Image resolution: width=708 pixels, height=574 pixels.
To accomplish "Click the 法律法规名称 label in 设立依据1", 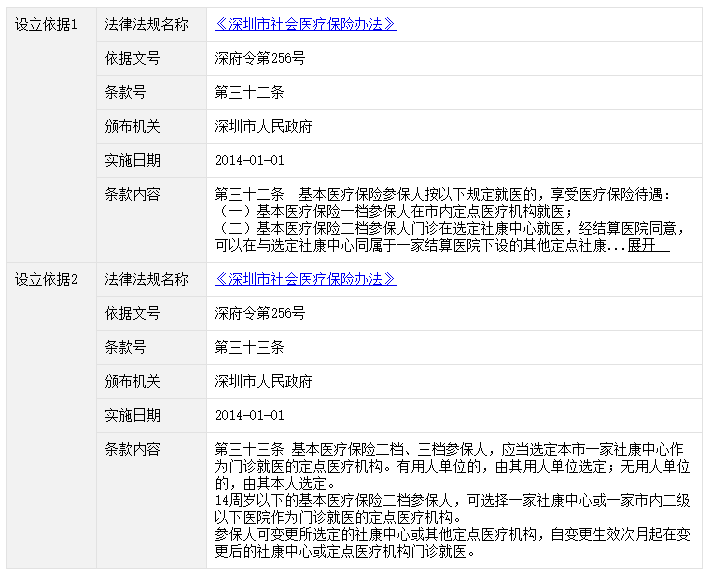I will 146,24.
